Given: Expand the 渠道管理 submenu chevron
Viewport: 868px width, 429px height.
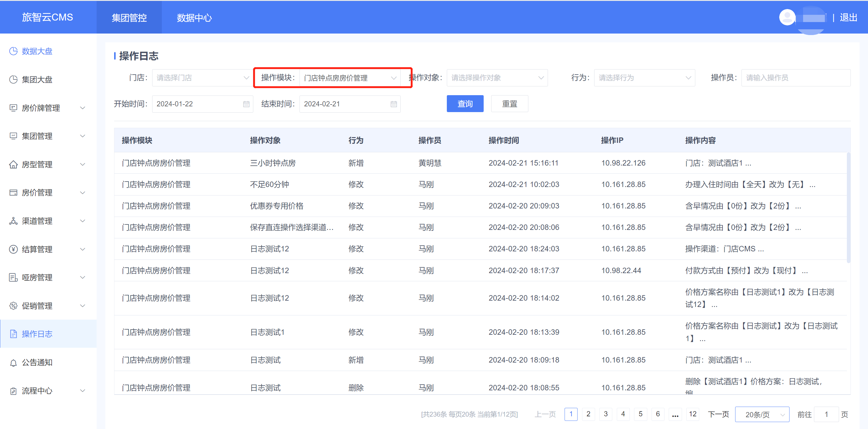Looking at the screenshot, I should (82, 221).
